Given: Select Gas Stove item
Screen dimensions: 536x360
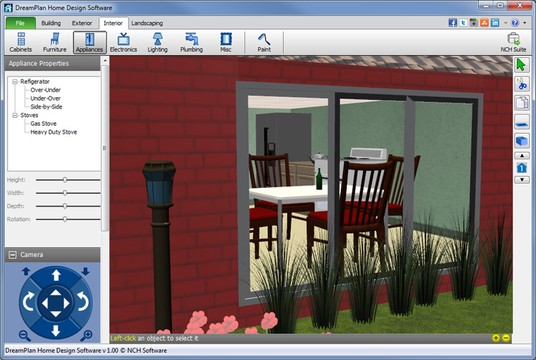Looking at the screenshot, I should click(43, 123).
